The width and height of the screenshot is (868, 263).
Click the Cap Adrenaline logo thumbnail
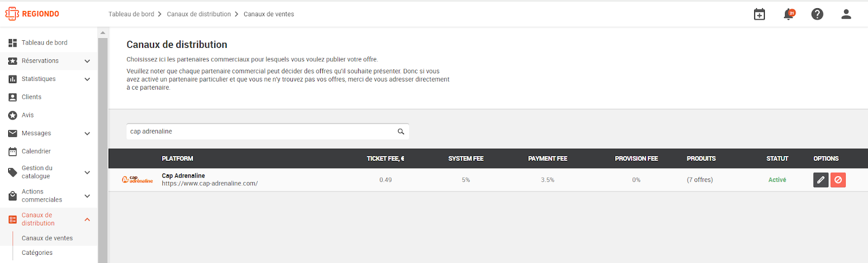[x=137, y=179]
